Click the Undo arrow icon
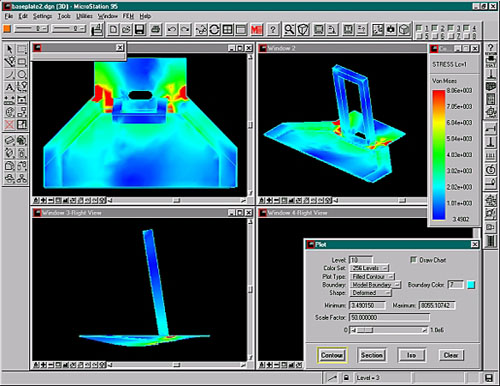500x386 pixels. click(172, 30)
